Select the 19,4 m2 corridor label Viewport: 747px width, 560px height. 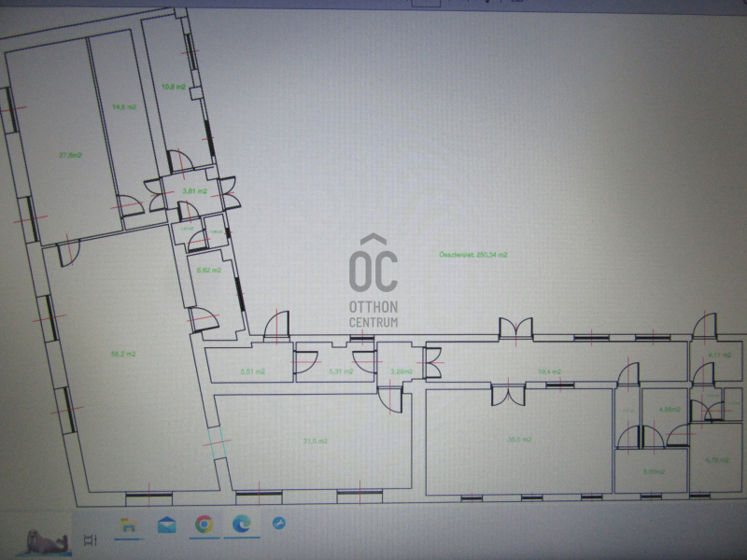pyautogui.click(x=549, y=371)
